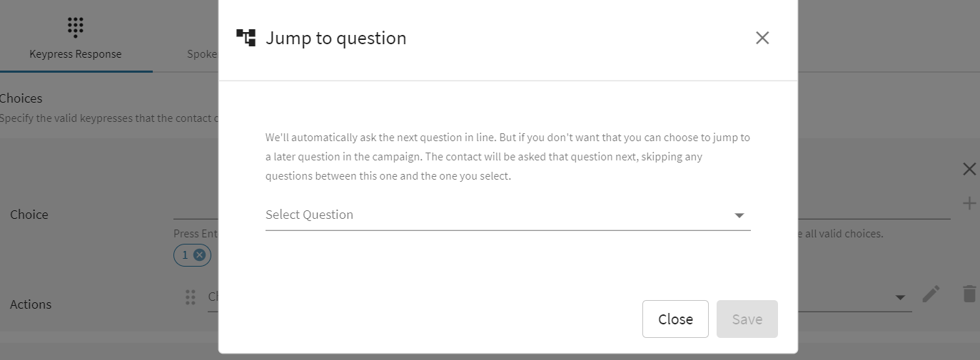This screenshot has width=980, height=360.
Task: Remove the choice row with the X icon
Action: [x=969, y=169]
